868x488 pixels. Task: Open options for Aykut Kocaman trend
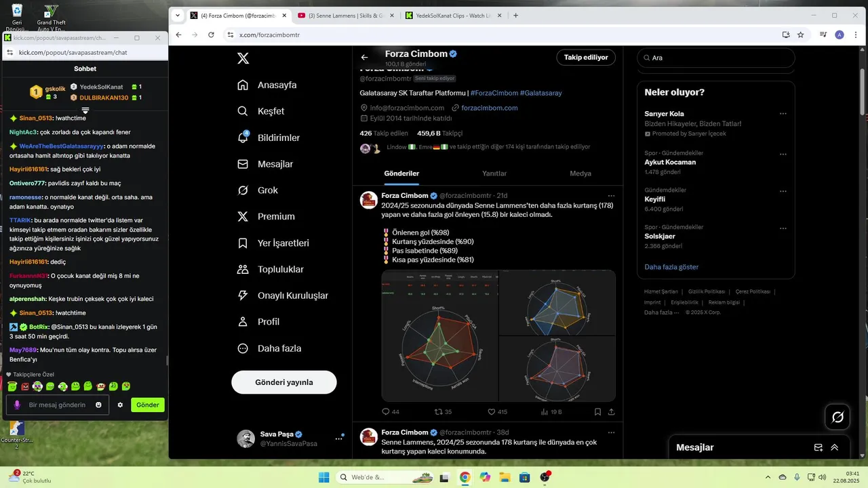[x=783, y=154]
